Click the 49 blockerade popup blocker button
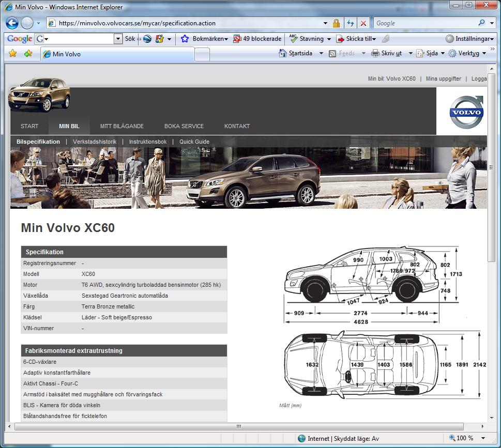501x448 pixels. [257, 39]
